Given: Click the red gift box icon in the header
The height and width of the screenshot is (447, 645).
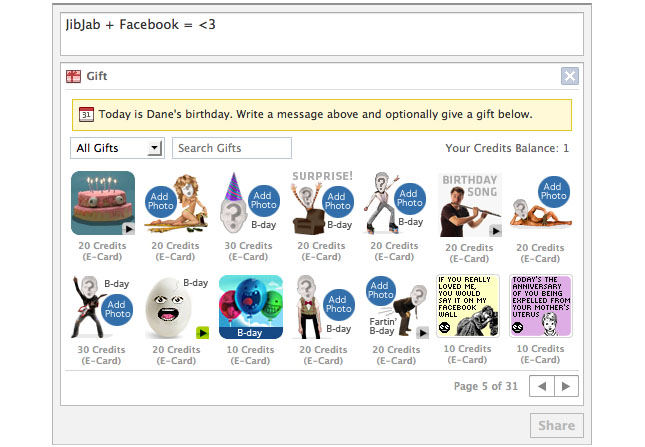Looking at the screenshot, I should click(x=74, y=76).
